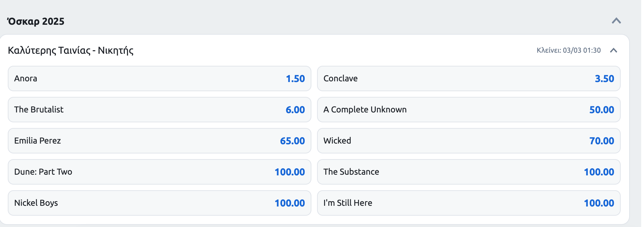Click the Όσκαρ 2025 heading
This screenshot has height=227, width=644.
pyautogui.click(x=36, y=21)
